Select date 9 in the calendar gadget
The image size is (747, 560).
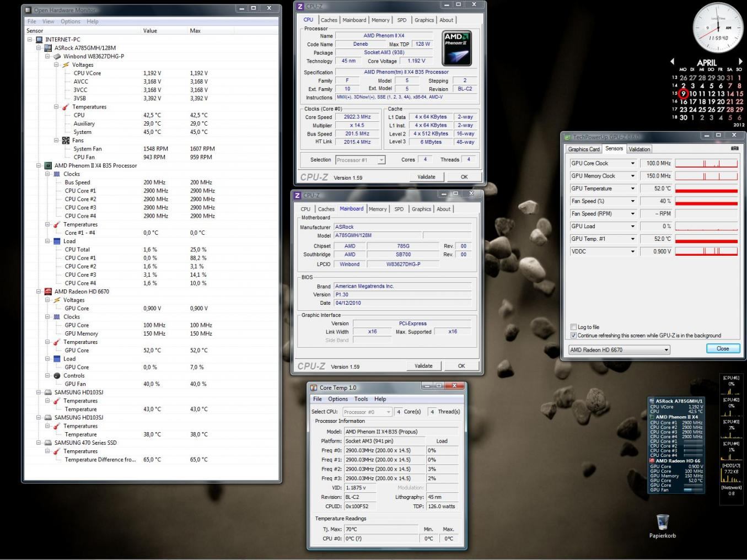click(684, 94)
